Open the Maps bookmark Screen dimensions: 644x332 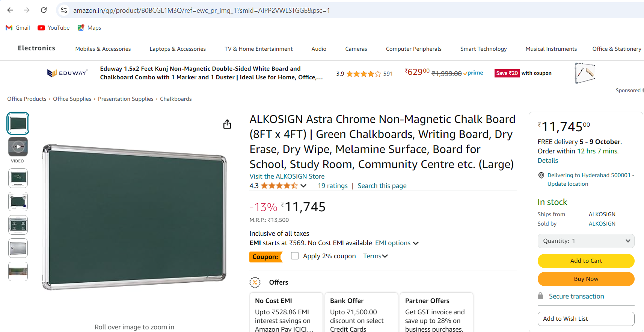[x=89, y=28]
